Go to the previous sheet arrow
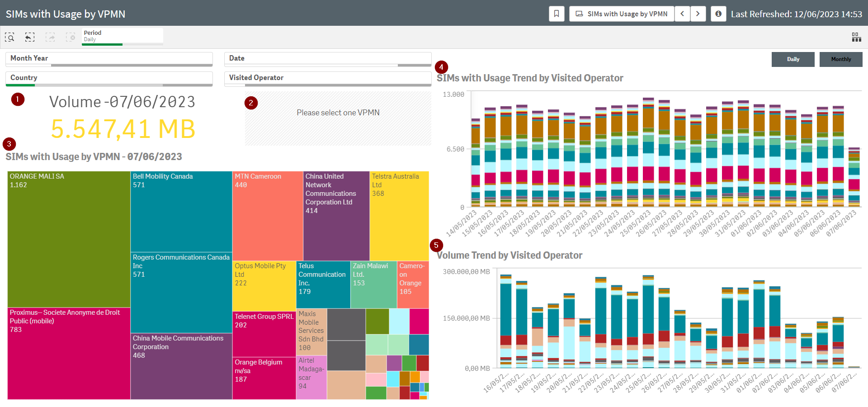868x407 pixels. tap(682, 14)
